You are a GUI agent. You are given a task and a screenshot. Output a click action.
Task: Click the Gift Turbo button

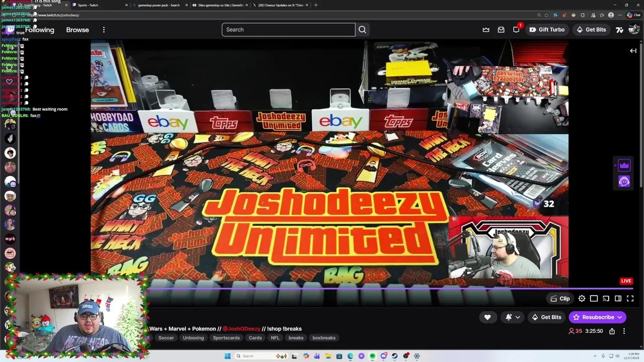pos(547,30)
